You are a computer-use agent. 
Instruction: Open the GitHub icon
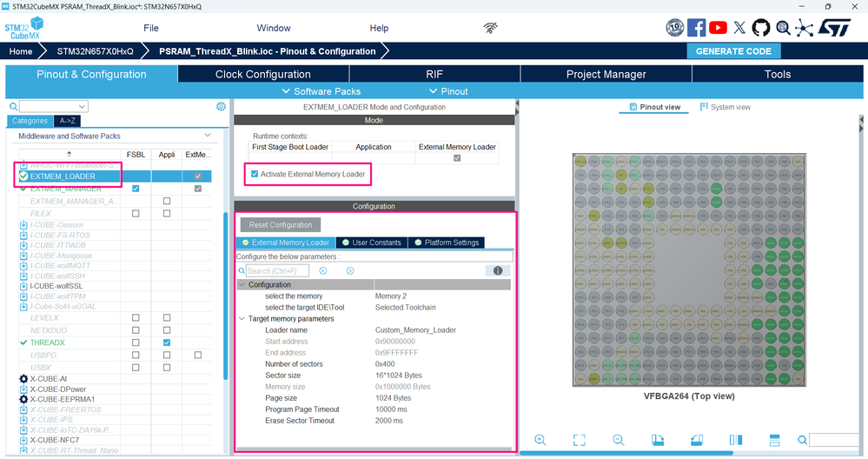[760, 28]
